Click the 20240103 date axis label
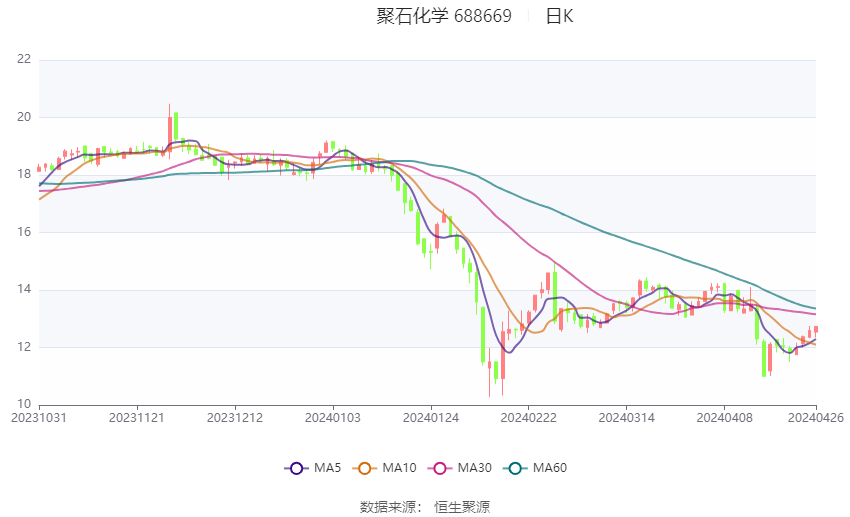This screenshot has height=517, width=850. (x=332, y=417)
